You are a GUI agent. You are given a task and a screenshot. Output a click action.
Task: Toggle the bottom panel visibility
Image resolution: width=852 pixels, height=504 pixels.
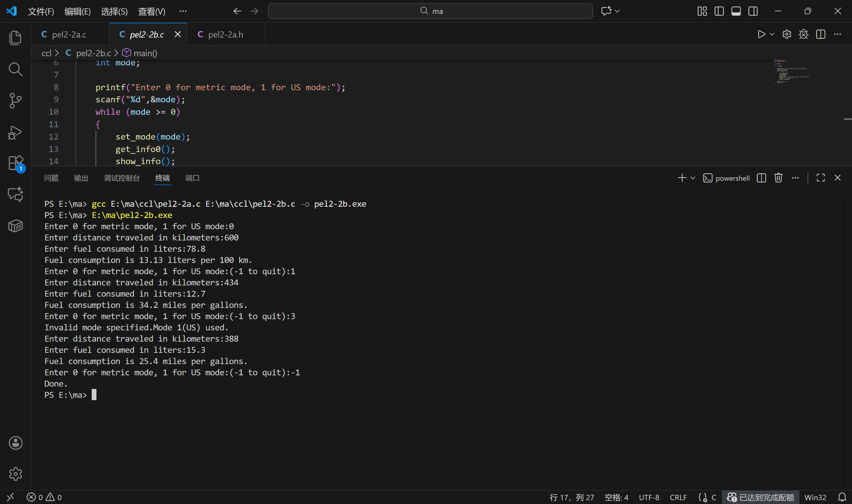click(x=736, y=11)
